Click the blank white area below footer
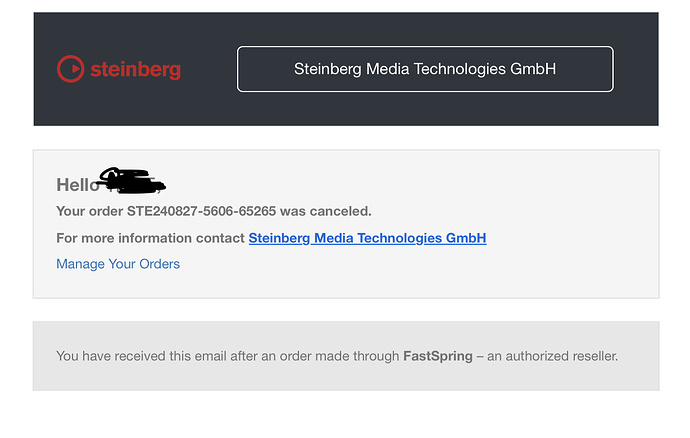 click(345, 415)
